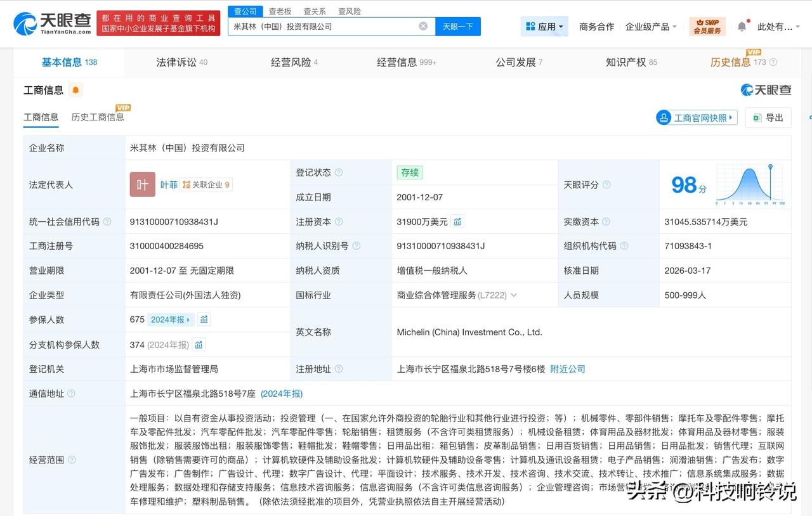Open the 公司发展 tab
The height and width of the screenshot is (516, 812).
tap(519, 62)
